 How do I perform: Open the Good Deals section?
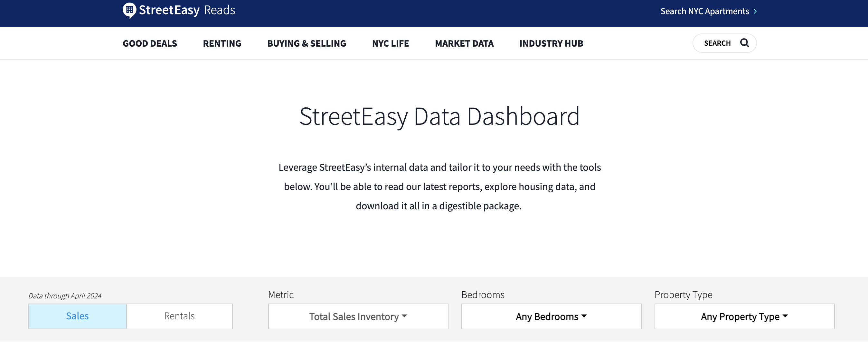click(150, 43)
